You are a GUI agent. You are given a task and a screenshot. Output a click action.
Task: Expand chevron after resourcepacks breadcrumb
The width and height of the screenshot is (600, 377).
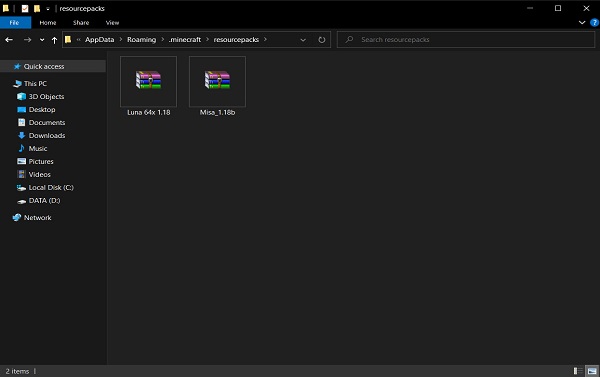(x=265, y=39)
